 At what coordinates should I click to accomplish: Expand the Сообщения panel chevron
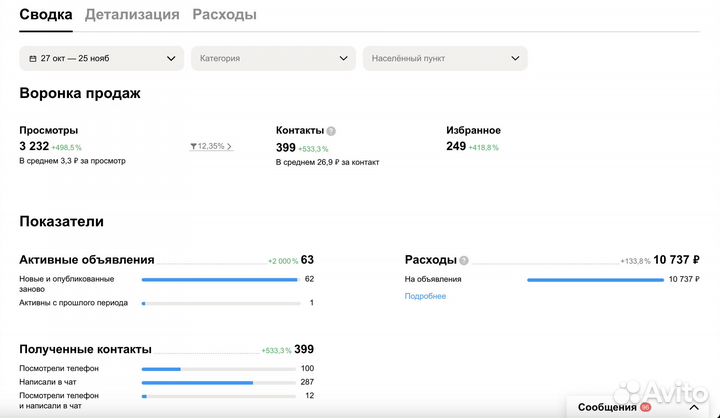[x=694, y=407]
